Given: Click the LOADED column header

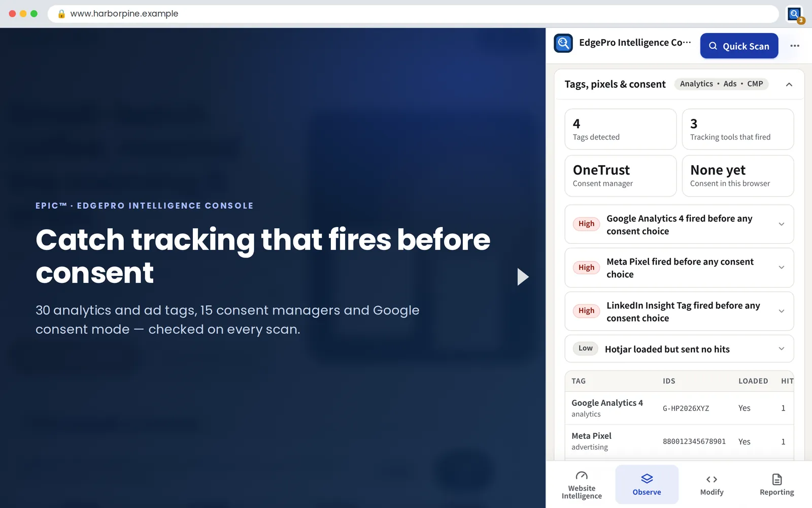Looking at the screenshot, I should pyautogui.click(x=753, y=381).
